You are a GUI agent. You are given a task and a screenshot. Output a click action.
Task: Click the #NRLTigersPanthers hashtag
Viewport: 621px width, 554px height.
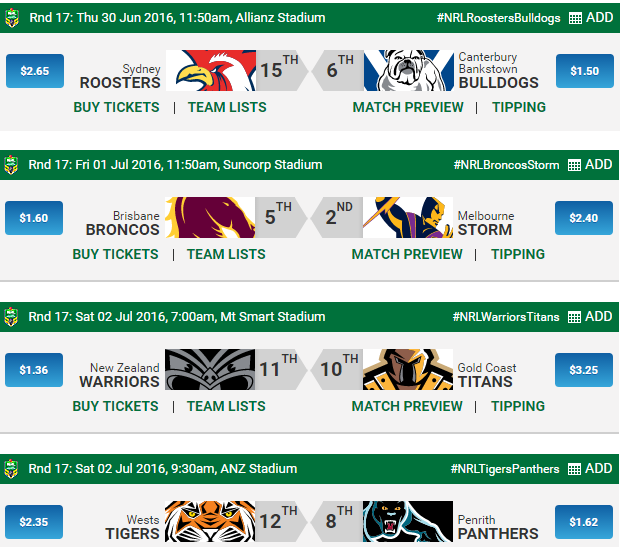(x=504, y=469)
